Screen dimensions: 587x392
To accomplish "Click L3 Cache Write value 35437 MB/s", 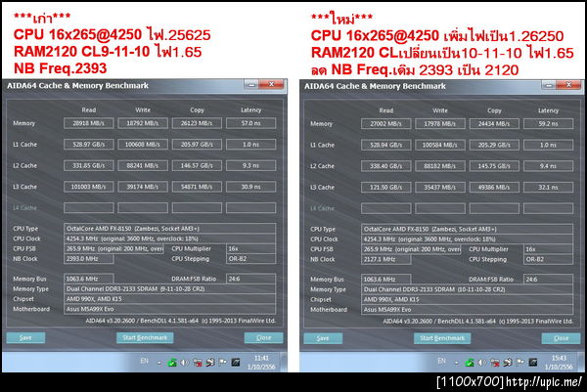I will (x=440, y=188).
